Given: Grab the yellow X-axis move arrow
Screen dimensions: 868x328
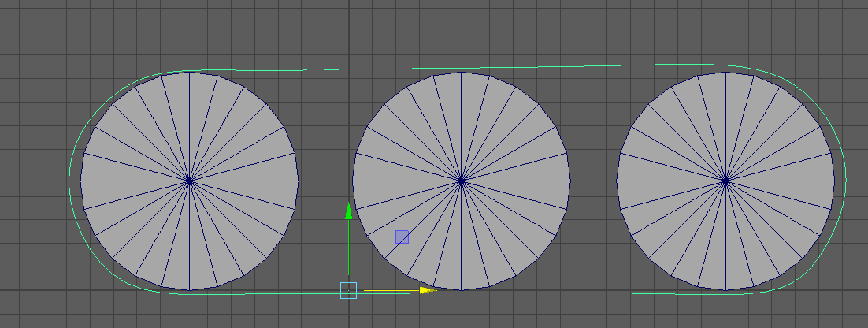Looking at the screenshot, I should click(428, 290).
